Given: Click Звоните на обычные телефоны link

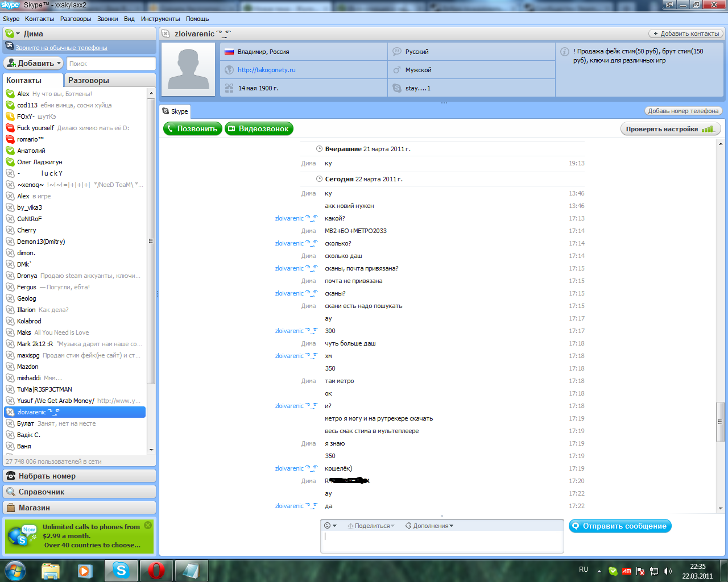Looking at the screenshot, I should click(61, 48).
